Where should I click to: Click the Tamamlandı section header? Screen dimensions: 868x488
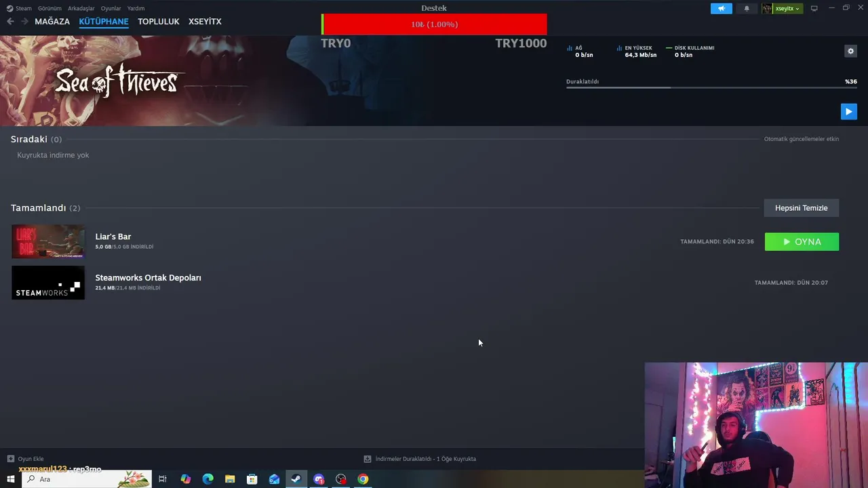45,208
